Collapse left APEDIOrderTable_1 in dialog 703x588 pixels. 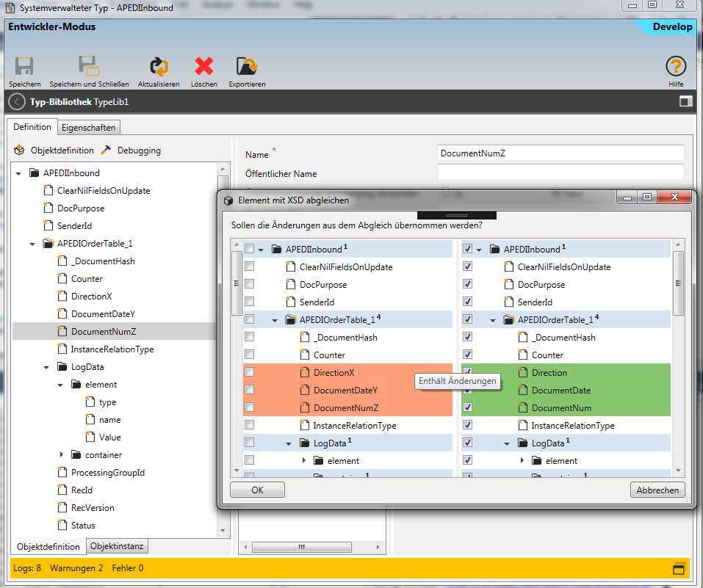click(x=275, y=321)
